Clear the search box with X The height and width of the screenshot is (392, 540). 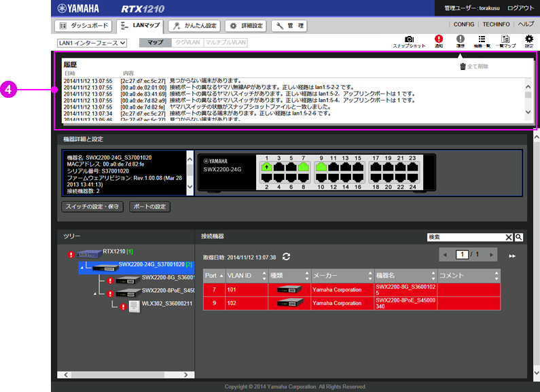tap(509, 237)
